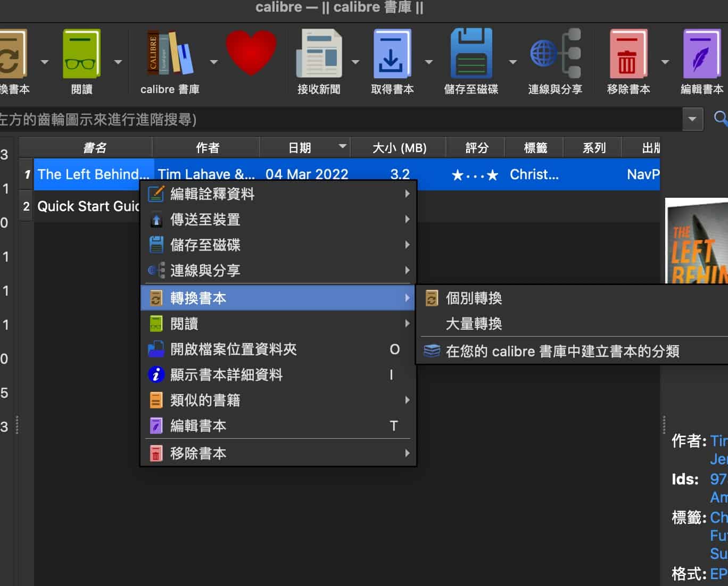Sort by 日期 column header
The image size is (728, 586).
300,148
